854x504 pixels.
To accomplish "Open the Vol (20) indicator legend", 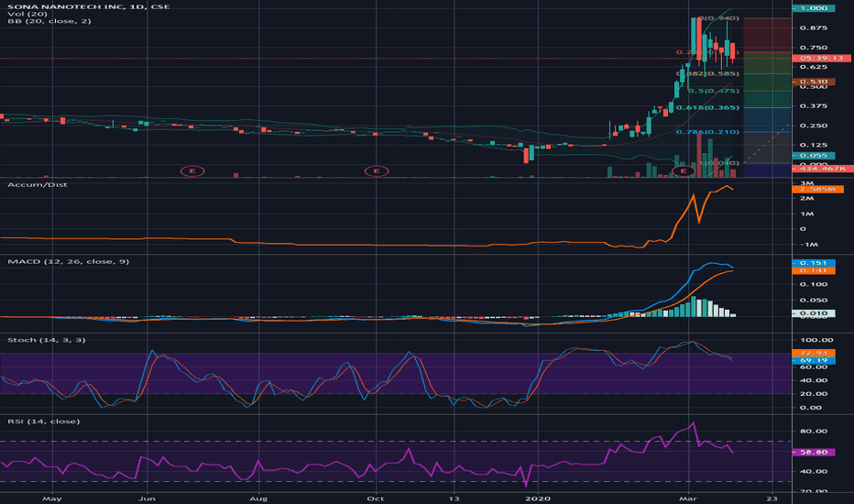I will coord(27,14).
